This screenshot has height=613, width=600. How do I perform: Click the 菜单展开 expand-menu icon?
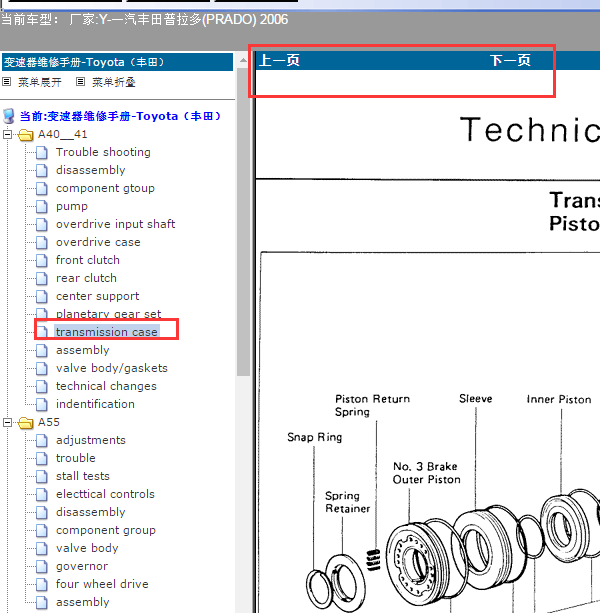click(x=6, y=82)
